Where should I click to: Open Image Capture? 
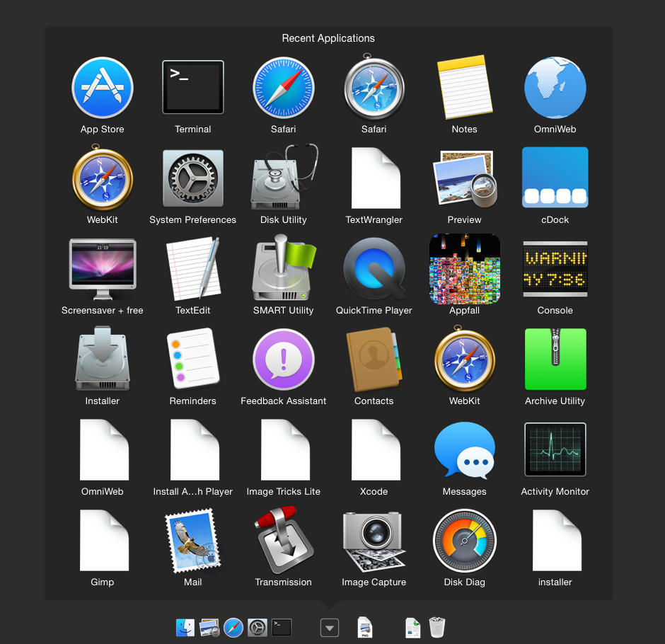374,541
